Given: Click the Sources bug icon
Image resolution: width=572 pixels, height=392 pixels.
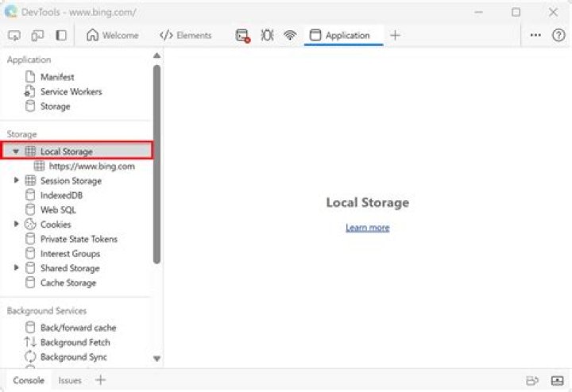Looking at the screenshot, I should (267, 36).
